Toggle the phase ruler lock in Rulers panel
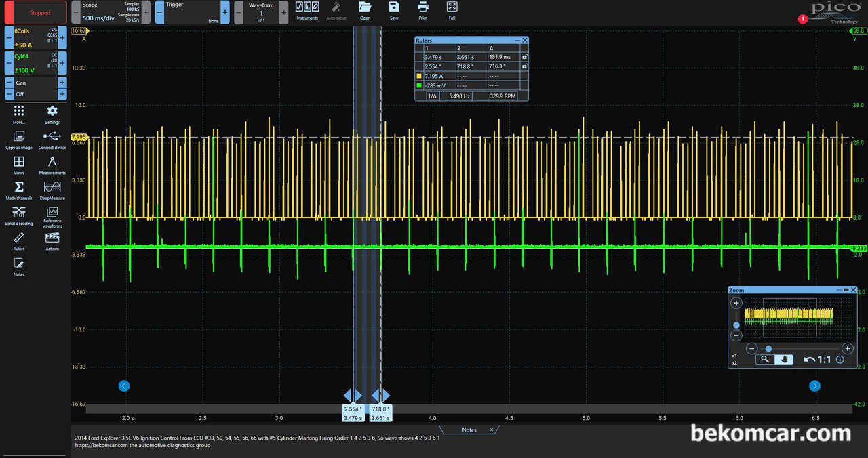868x458 pixels. pos(524,66)
